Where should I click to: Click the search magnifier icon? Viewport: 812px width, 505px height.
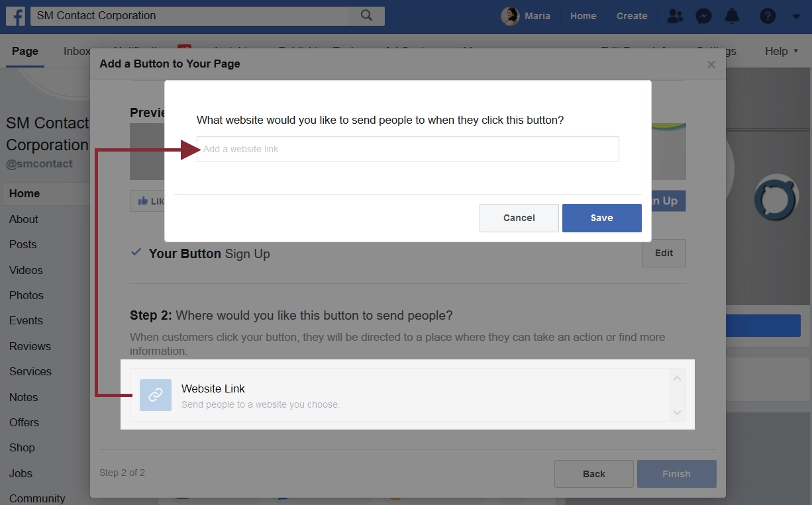point(366,15)
